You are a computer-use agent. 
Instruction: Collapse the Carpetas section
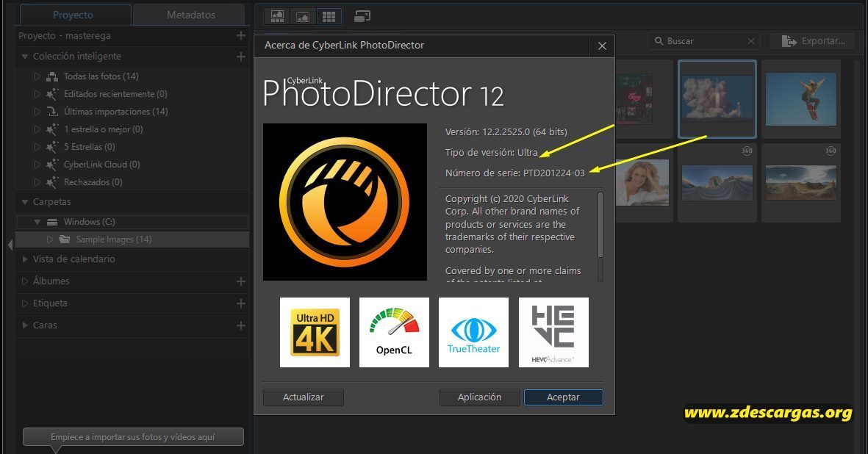(x=25, y=203)
